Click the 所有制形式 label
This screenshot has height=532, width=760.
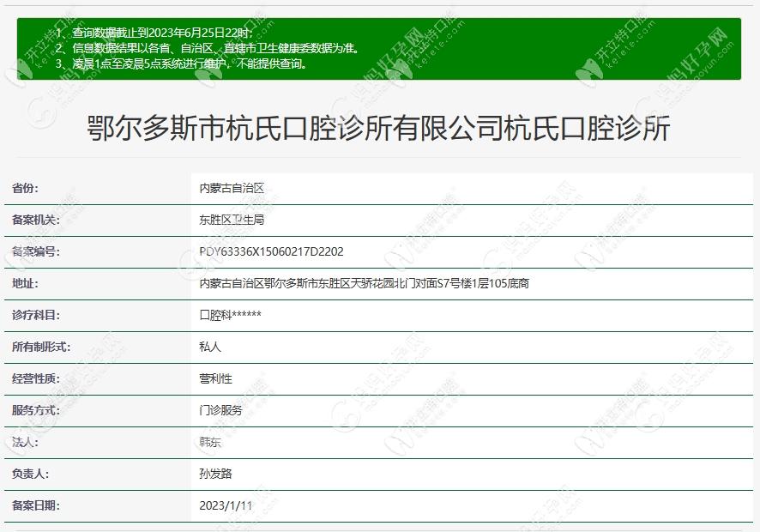coord(41,347)
